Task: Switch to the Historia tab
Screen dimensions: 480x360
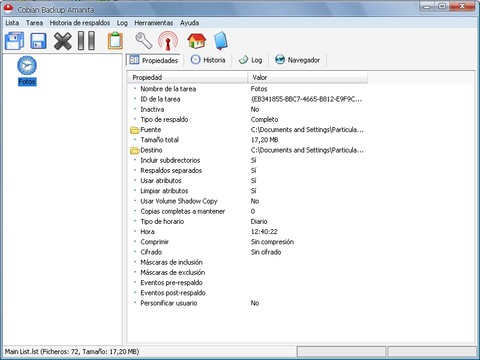Action: click(208, 60)
